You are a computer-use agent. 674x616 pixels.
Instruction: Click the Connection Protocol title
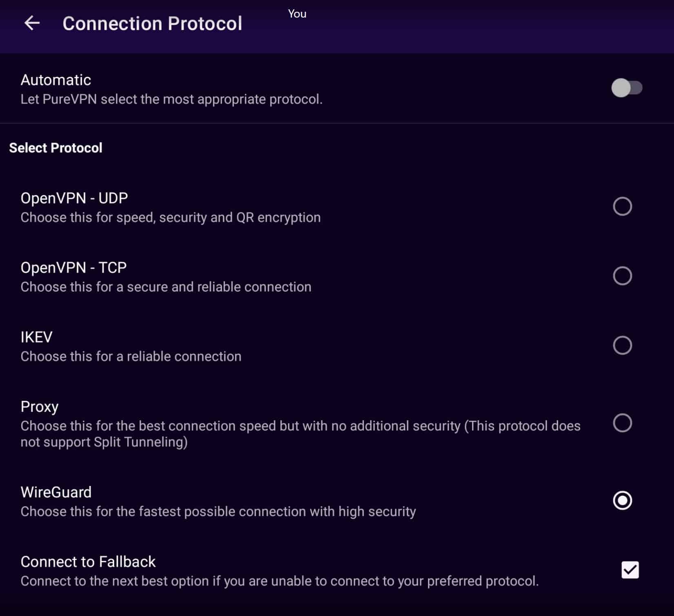click(152, 23)
